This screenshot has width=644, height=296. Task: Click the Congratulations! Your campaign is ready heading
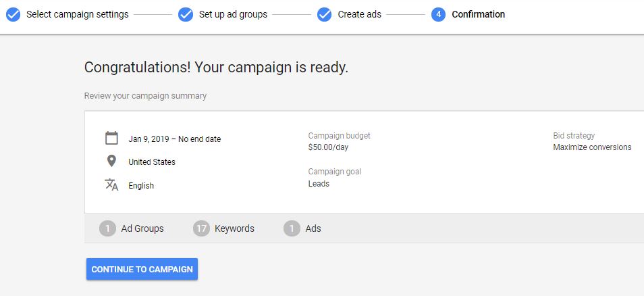point(216,67)
